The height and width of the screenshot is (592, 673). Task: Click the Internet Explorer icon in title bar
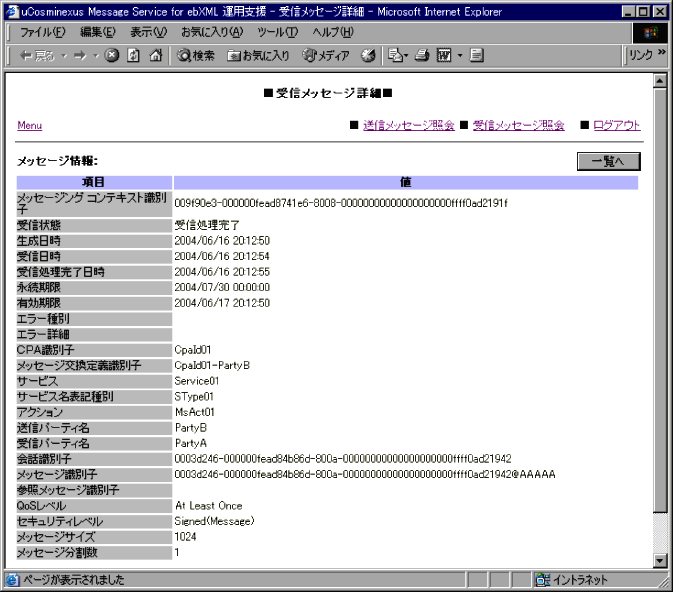tap(13, 12)
